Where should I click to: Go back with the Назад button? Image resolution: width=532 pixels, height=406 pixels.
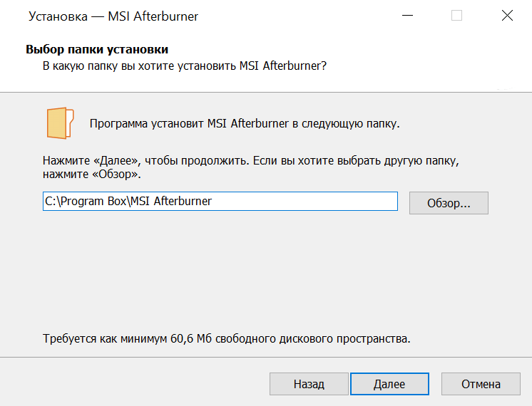pos(309,384)
